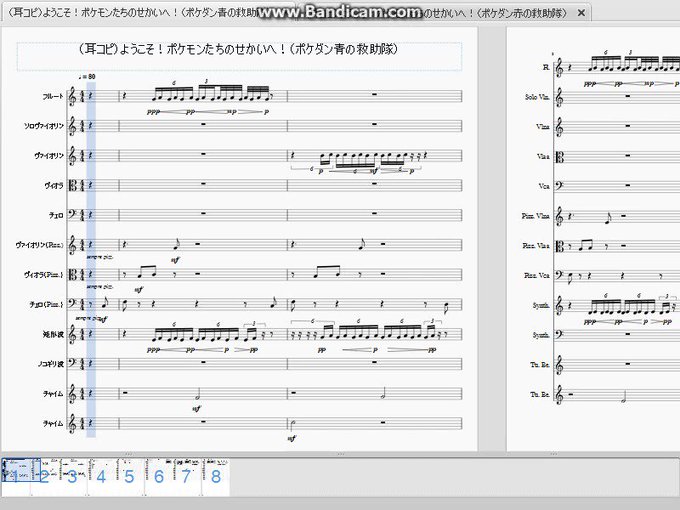Viewport: 680px width, 510px height.
Task: Select the ppp dynamic under the 矩形波 staff
Action: 153,350
